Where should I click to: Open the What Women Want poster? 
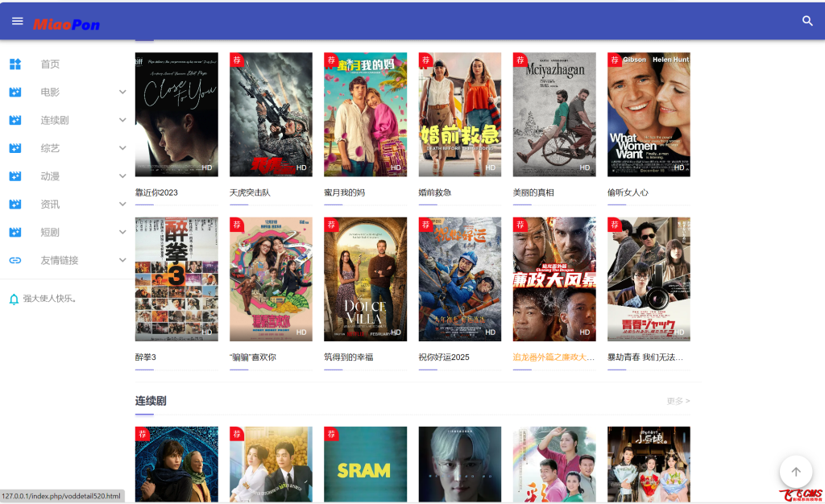point(648,114)
